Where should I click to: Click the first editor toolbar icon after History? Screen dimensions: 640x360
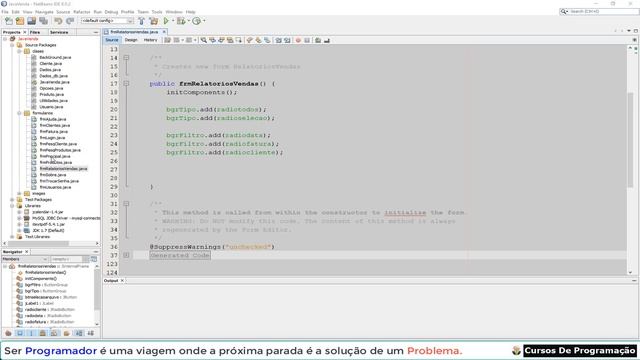point(167,40)
